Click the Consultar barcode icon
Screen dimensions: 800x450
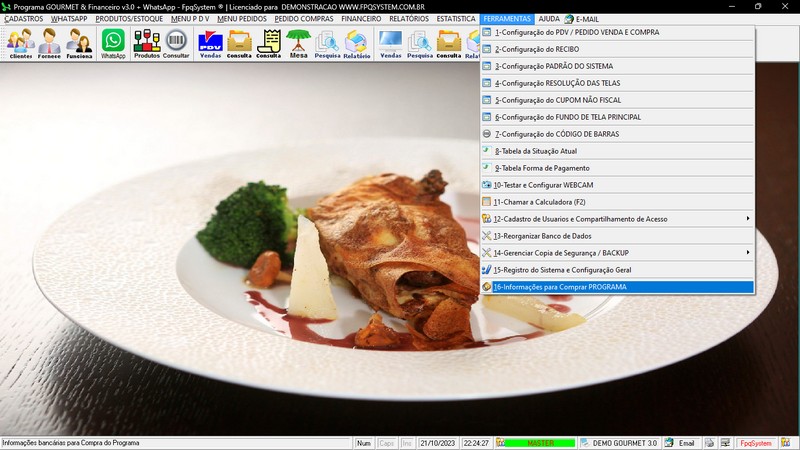(176, 43)
